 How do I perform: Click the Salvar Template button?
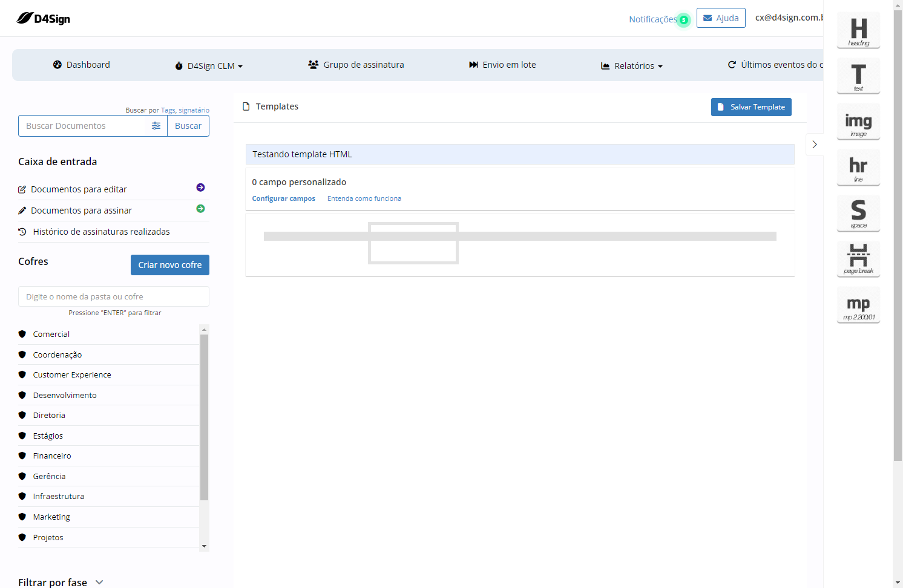[x=751, y=107]
